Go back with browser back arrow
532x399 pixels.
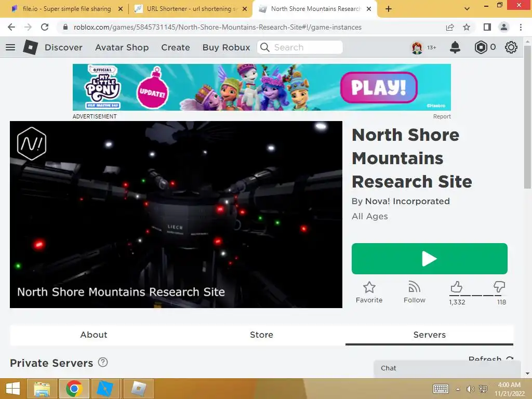point(11,27)
